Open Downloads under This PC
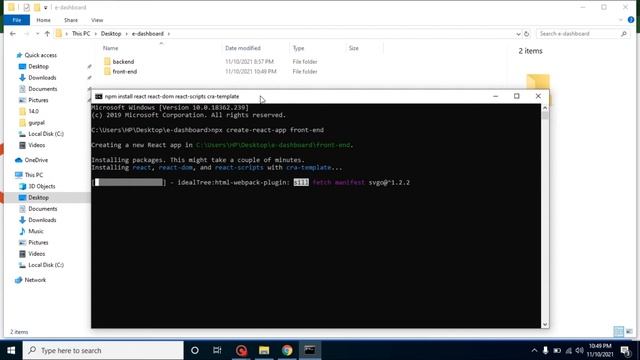 pos(42,220)
